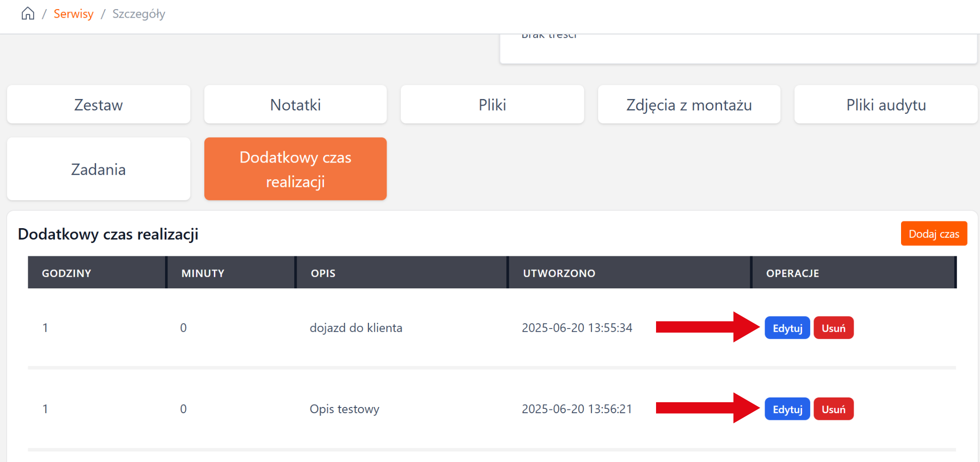This screenshot has height=462, width=980.
Task: Edit the 'Opis testowy' entry
Action: click(x=787, y=409)
